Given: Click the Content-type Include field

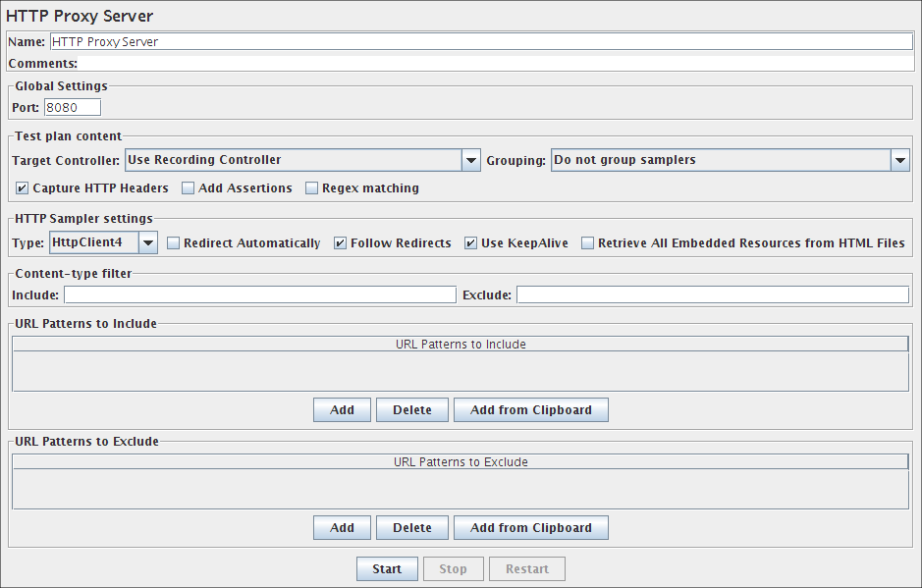Looking at the screenshot, I should pyautogui.click(x=259, y=295).
